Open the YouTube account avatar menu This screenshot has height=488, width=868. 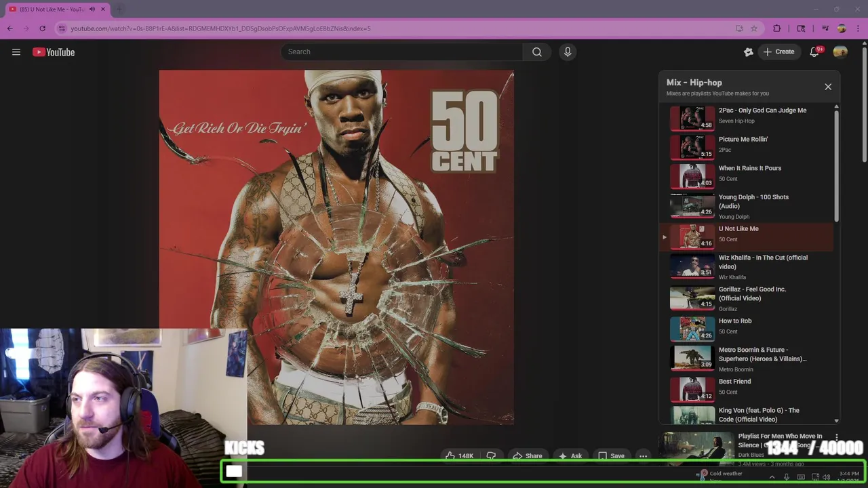coord(840,52)
